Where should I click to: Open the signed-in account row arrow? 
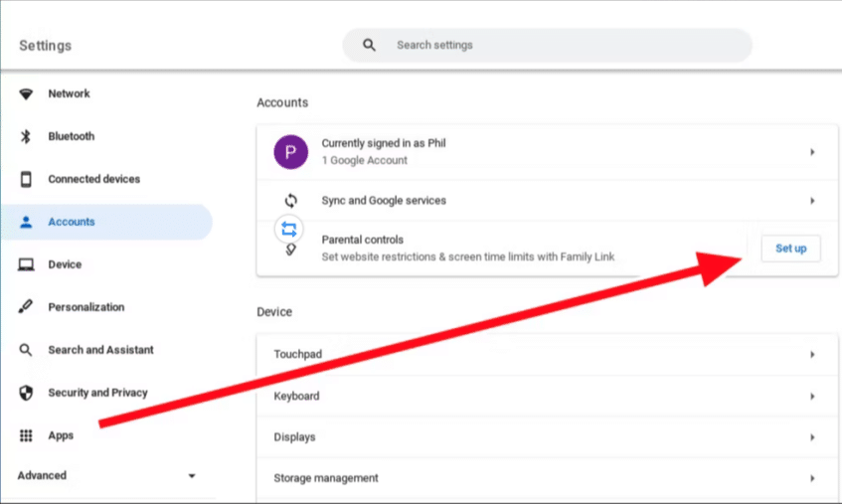click(812, 152)
